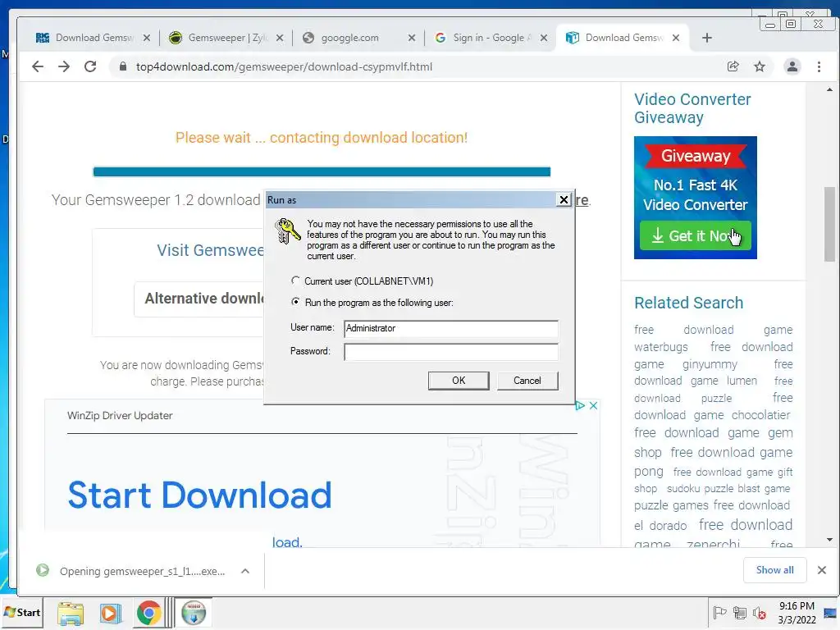840x630 pixels.
Task: Click the muted volume tray icon
Action: tap(759, 613)
